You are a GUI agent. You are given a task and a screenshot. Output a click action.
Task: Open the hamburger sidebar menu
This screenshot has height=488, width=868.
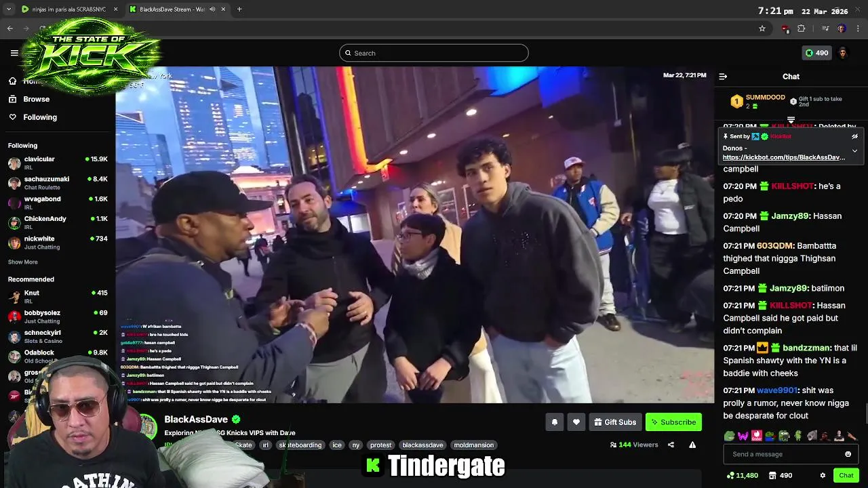click(14, 53)
